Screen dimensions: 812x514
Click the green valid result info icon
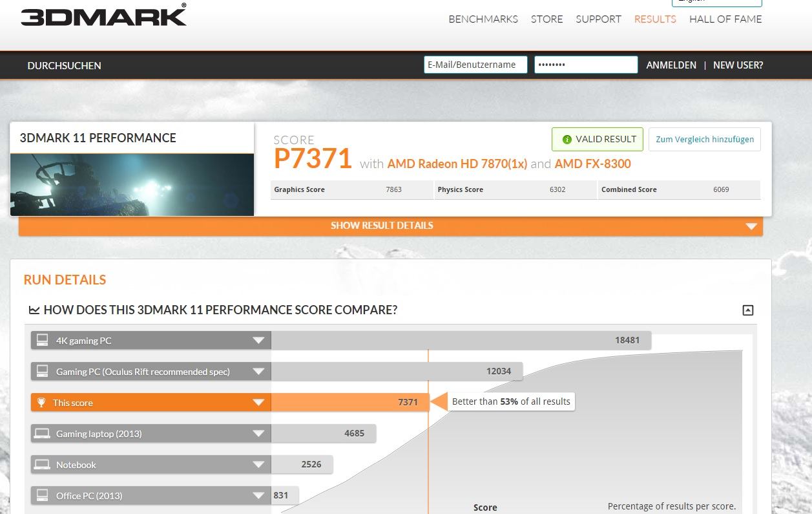567,139
